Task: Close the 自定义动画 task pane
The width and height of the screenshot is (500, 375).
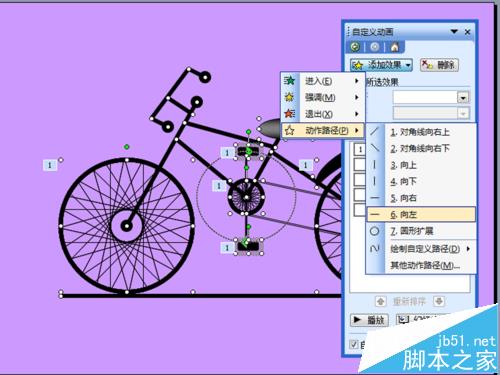Action: (x=467, y=32)
